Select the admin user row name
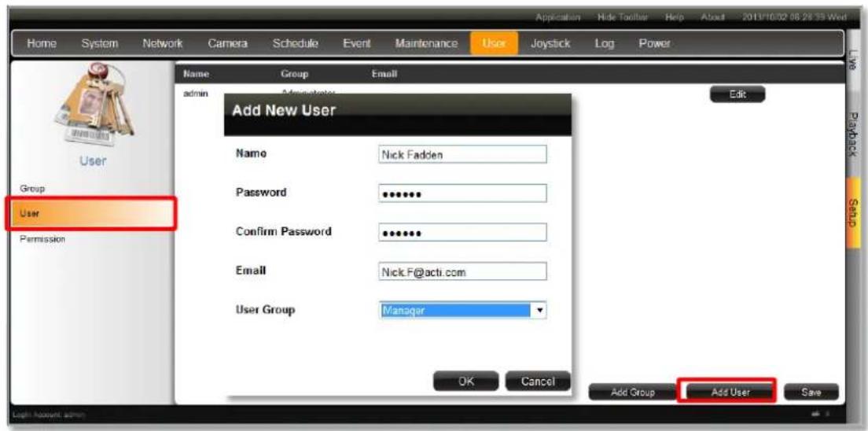This screenshot has width=868, height=431. pyautogui.click(x=196, y=94)
